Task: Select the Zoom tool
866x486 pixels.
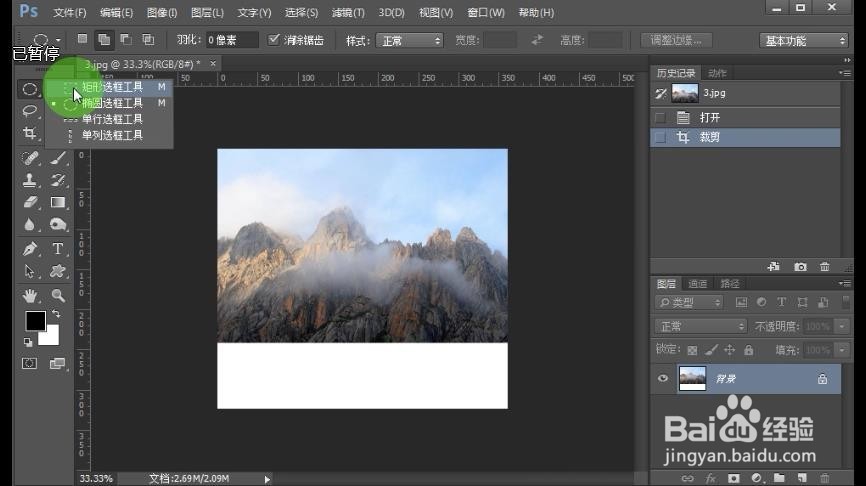Action: (57, 295)
